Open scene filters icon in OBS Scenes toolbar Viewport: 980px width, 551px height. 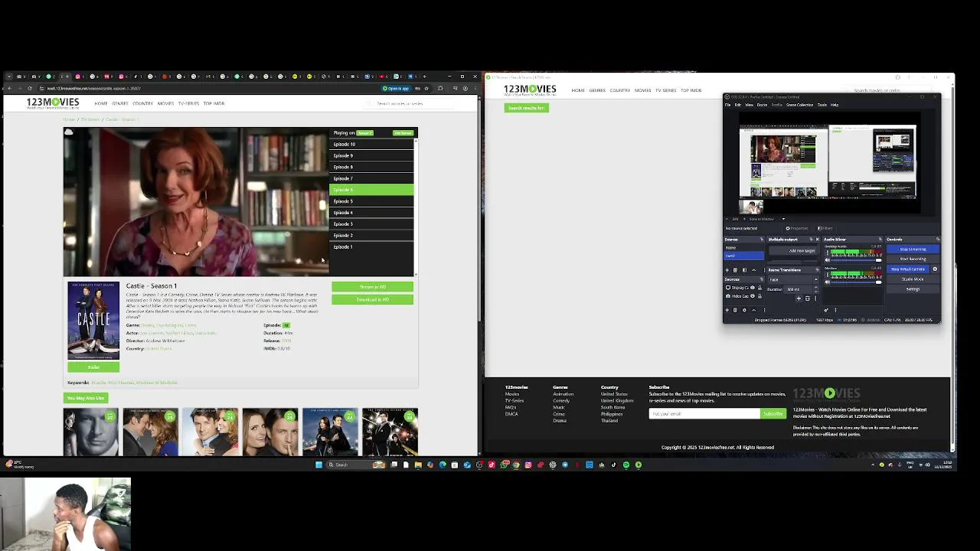click(744, 270)
